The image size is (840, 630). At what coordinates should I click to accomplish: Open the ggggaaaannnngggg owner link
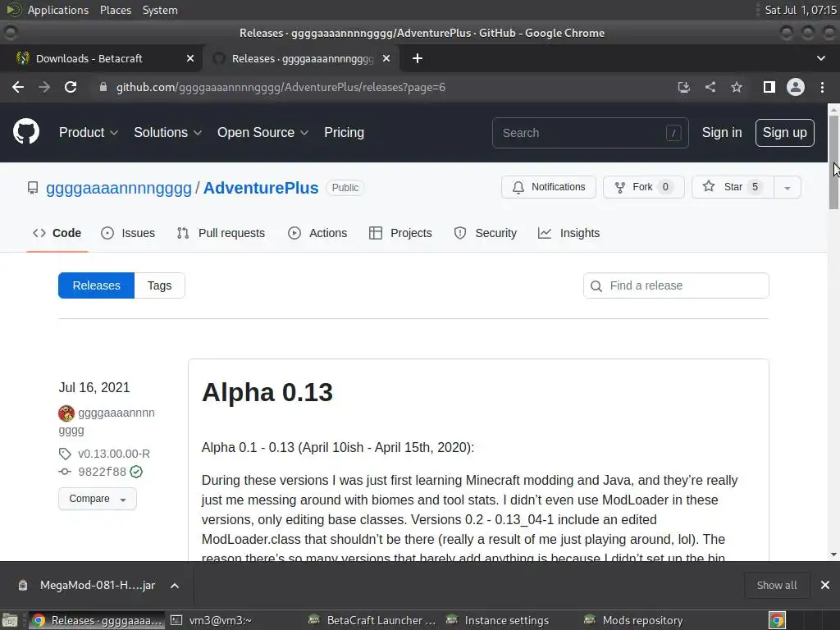pyautogui.click(x=119, y=188)
